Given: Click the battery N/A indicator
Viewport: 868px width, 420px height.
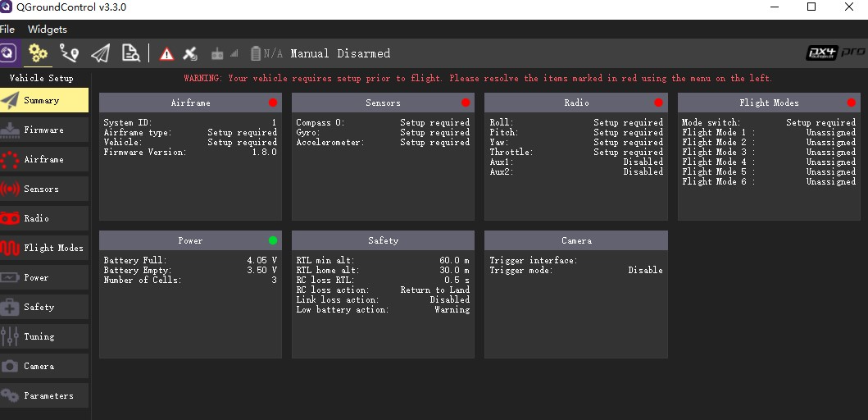Looking at the screenshot, I should 267,54.
